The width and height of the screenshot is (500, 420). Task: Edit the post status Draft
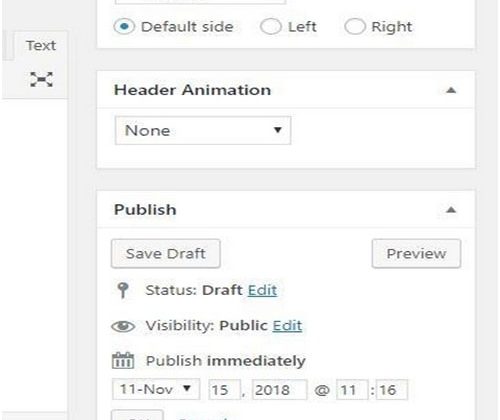point(262,290)
